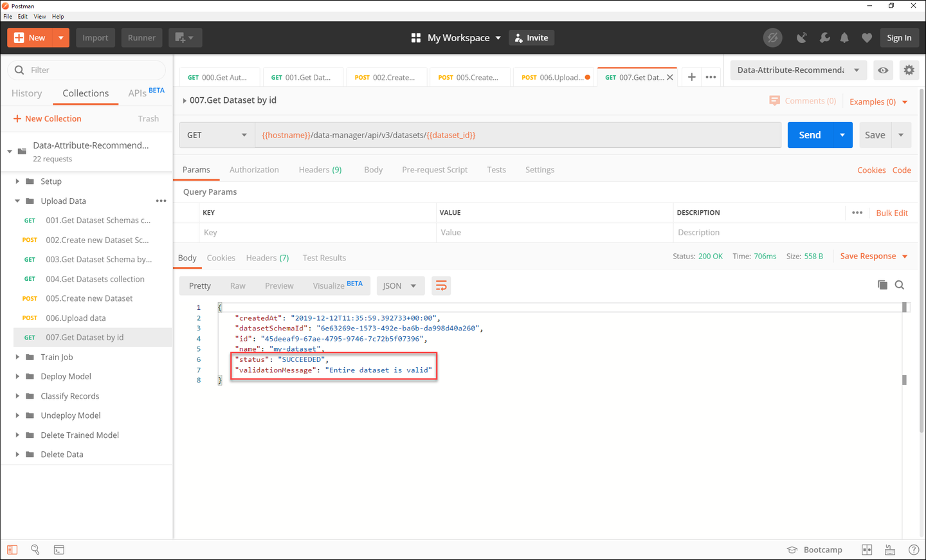Open JSON response format dropdown
926x560 pixels.
(400, 285)
